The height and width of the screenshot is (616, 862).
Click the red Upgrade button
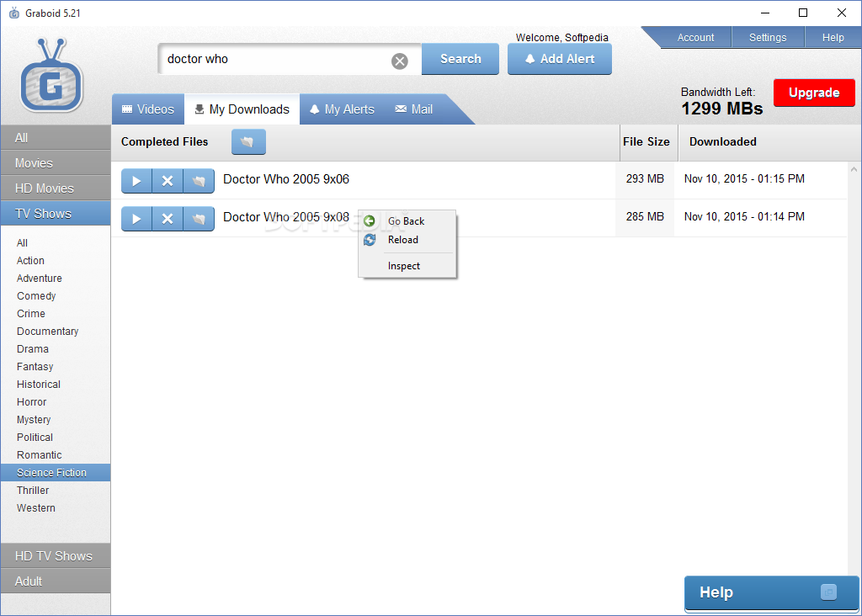coord(814,93)
